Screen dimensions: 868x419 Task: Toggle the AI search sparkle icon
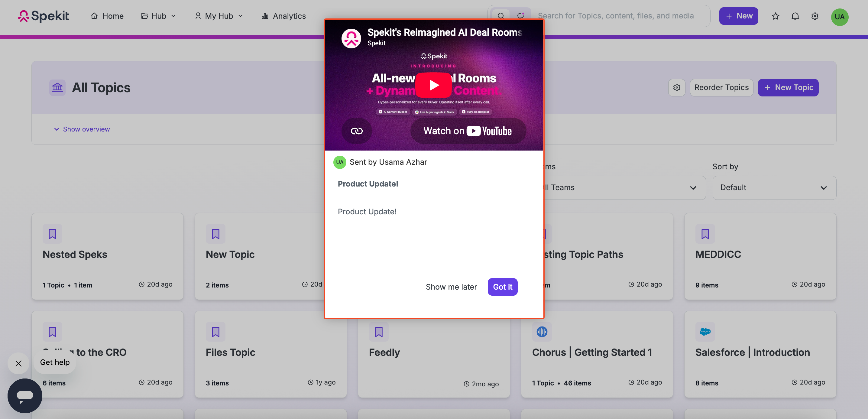[521, 16]
